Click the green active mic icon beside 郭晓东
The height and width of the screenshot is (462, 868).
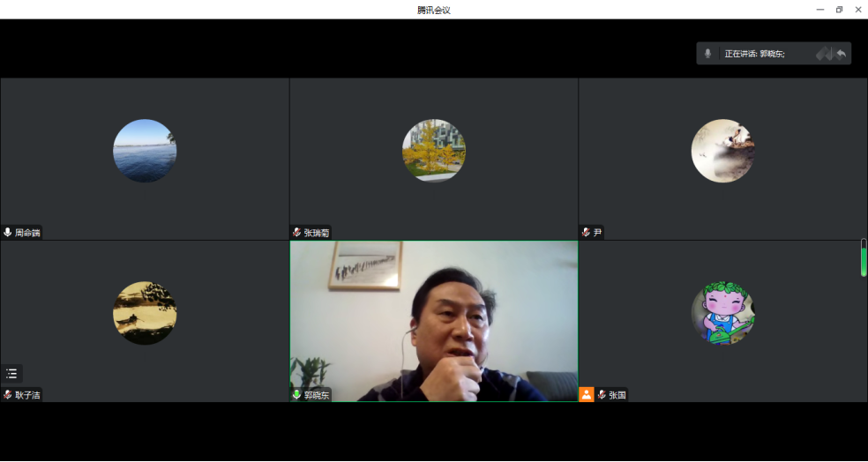tap(297, 395)
